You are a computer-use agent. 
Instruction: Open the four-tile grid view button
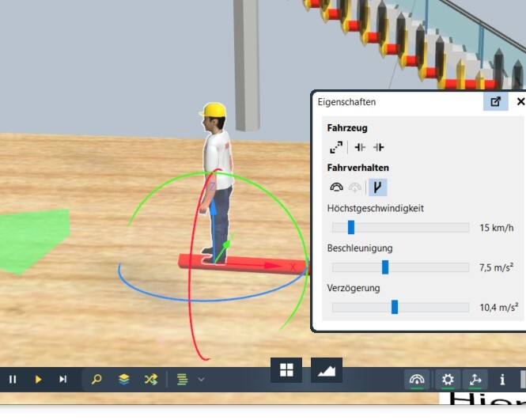[286, 369]
